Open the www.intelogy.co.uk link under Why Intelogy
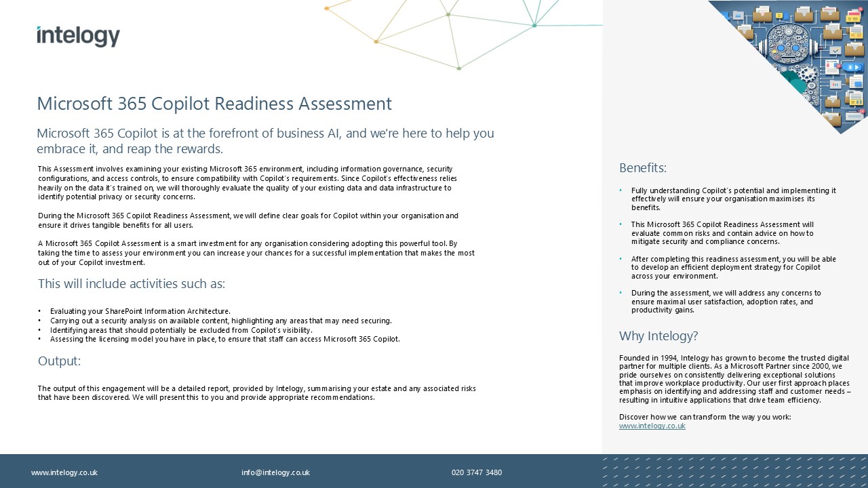This screenshot has height=488, width=868. pos(652,426)
